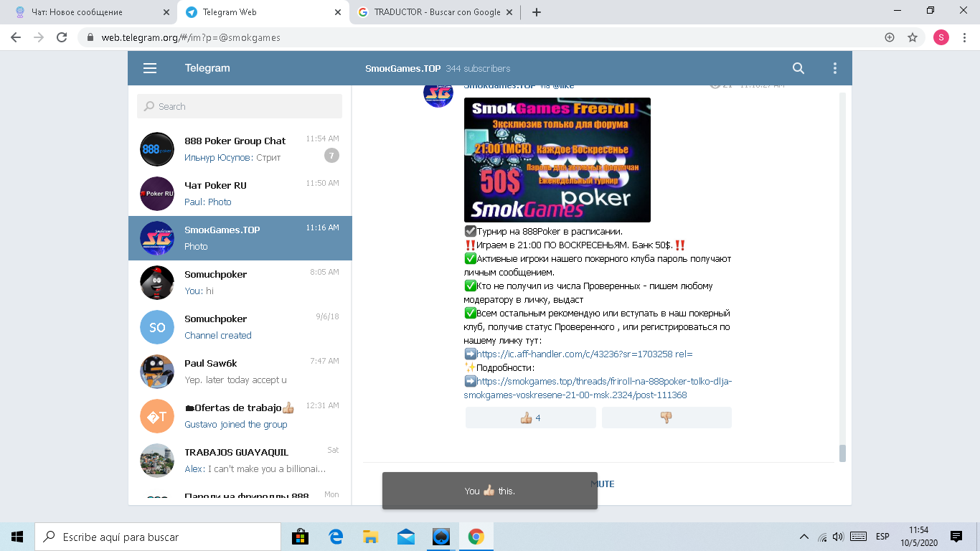Click the install app plus icon in address bar
The width and height of the screenshot is (980, 551).
pos(890,37)
